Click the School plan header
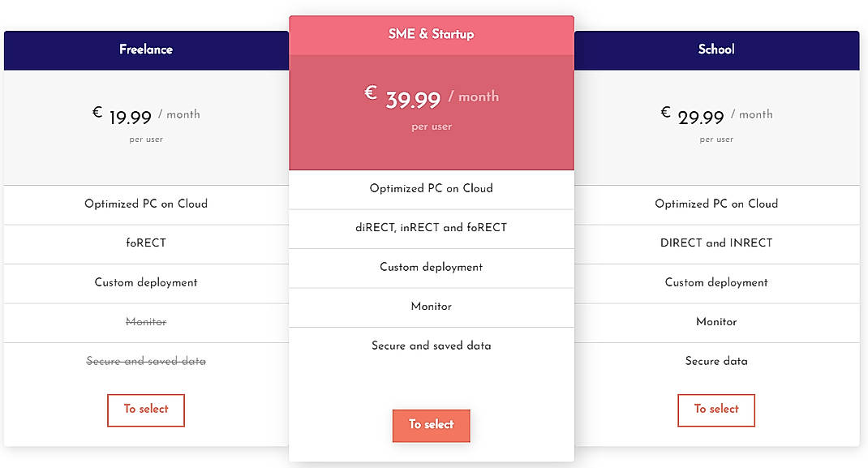This screenshot has height=468, width=868. pos(716,49)
